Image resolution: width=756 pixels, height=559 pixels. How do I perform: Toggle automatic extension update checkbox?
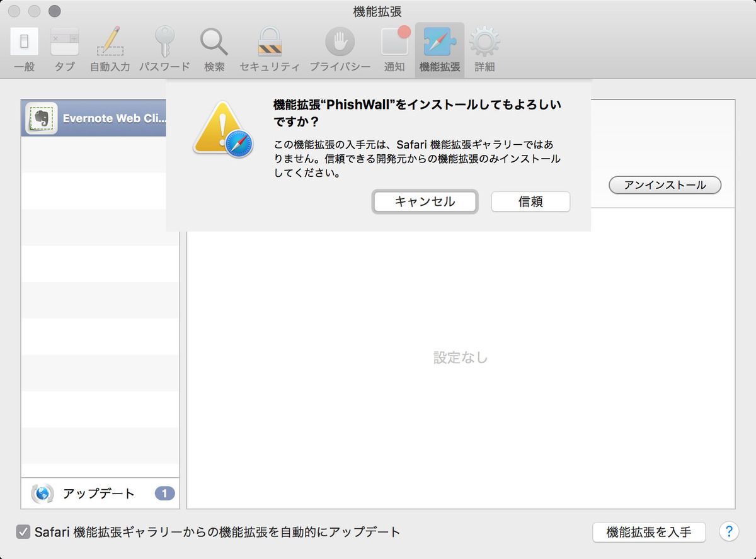(x=23, y=532)
